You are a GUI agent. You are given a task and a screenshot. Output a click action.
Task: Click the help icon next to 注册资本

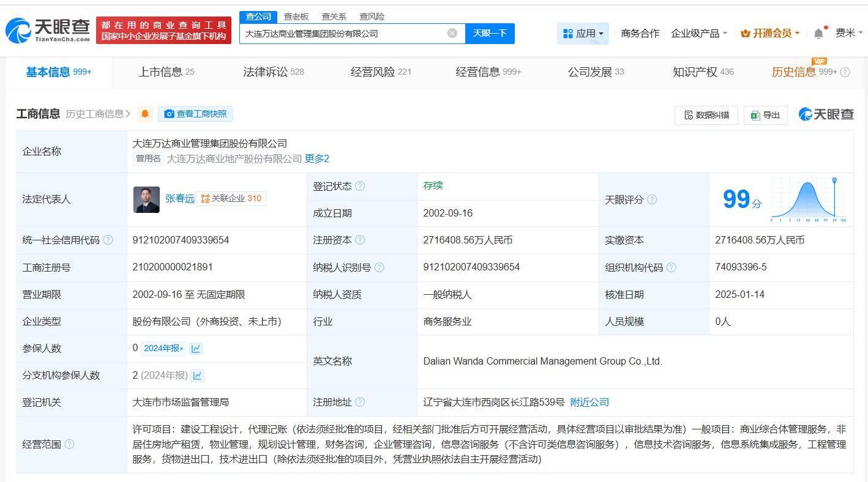coord(360,240)
